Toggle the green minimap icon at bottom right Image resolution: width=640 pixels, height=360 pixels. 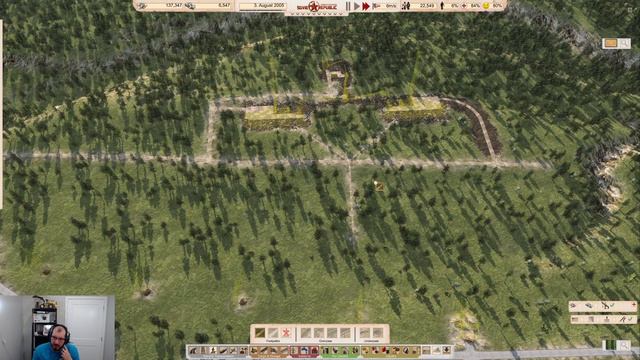(611, 345)
